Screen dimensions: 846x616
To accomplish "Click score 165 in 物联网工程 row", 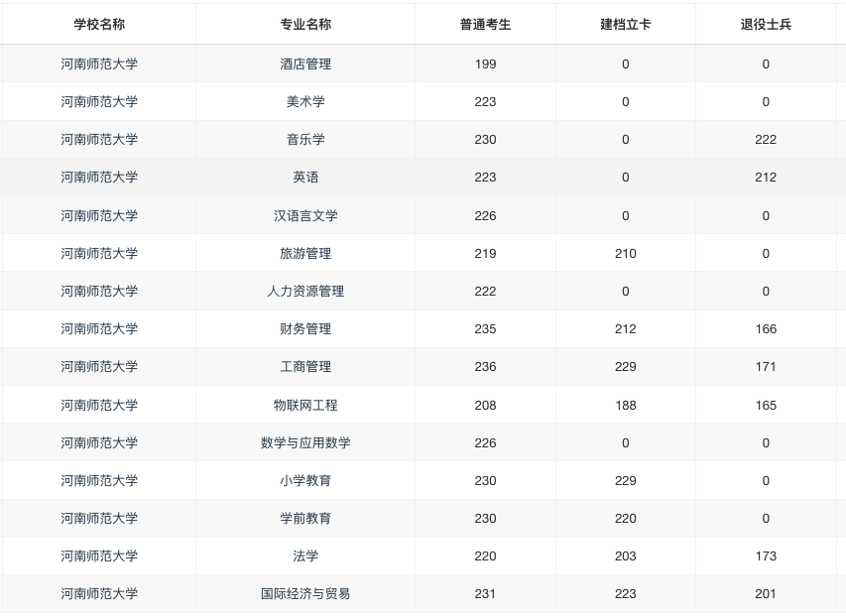I will click(x=766, y=405).
